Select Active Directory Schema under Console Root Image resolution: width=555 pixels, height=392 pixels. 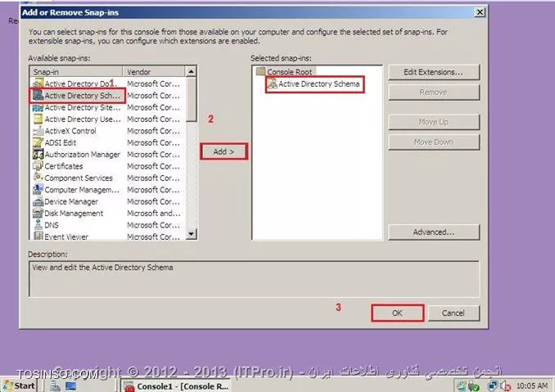(x=318, y=83)
